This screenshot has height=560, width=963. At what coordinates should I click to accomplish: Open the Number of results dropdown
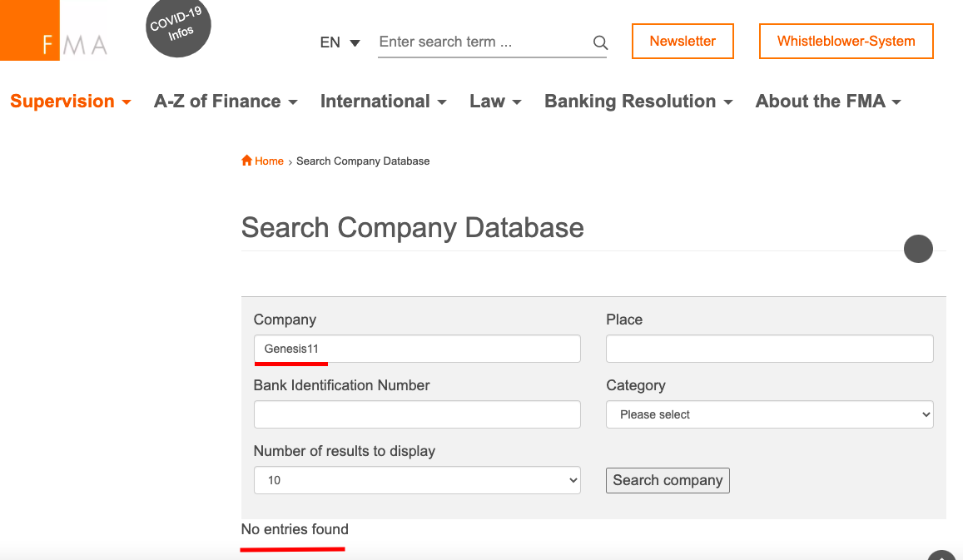(x=417, y=480)
